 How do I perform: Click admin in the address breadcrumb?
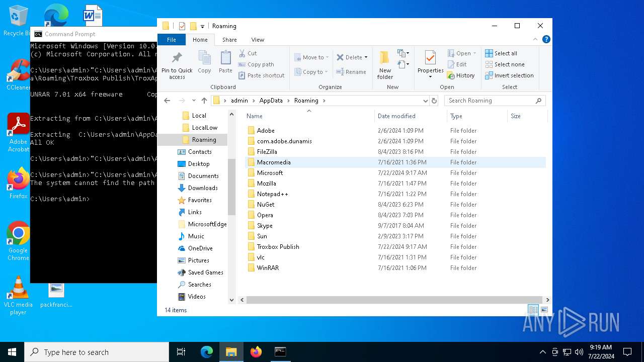click(239, 101)
